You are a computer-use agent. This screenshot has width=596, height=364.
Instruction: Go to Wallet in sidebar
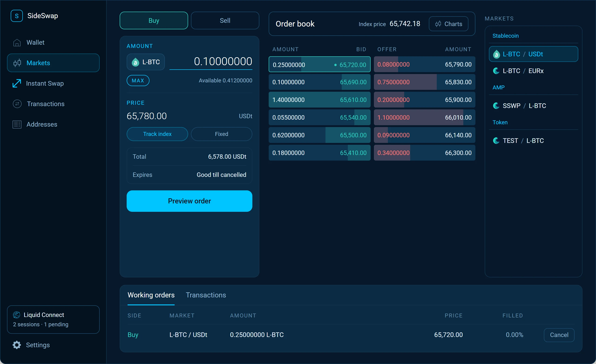53,43
